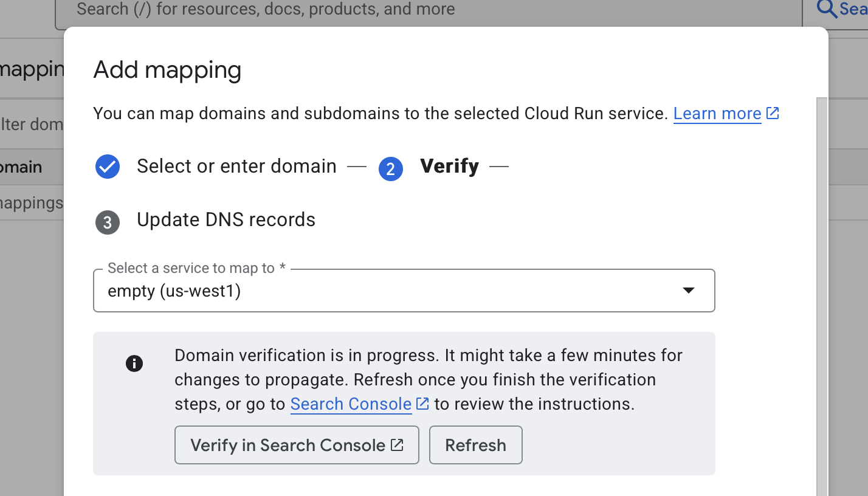Image resolution: width=868 pixels, height=496 pixels.
Task: Open the Learn more link
Action: 717,113
